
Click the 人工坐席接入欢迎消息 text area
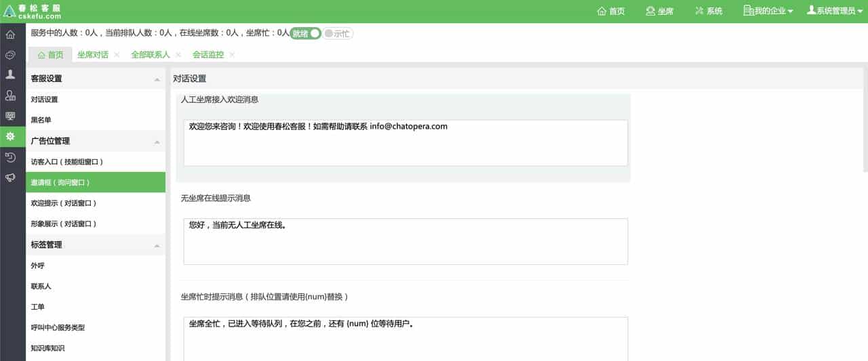[406, 143]
